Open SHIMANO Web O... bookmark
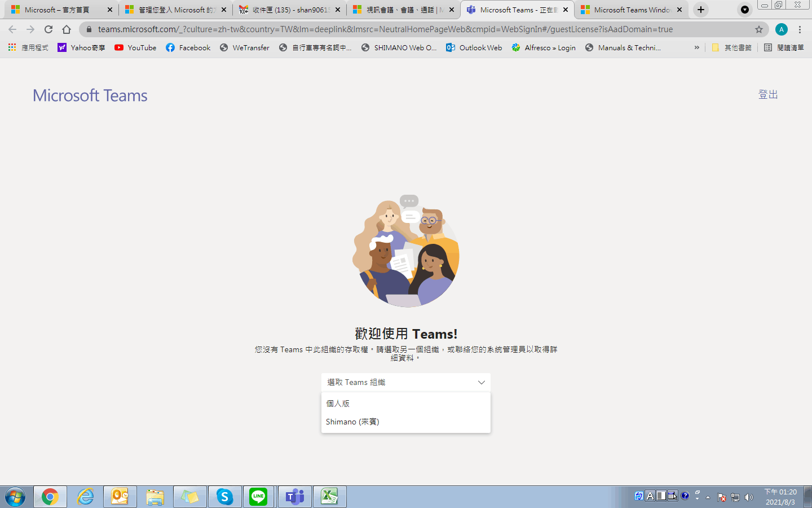Screen dimensions: 812x508 coord(399,47)
